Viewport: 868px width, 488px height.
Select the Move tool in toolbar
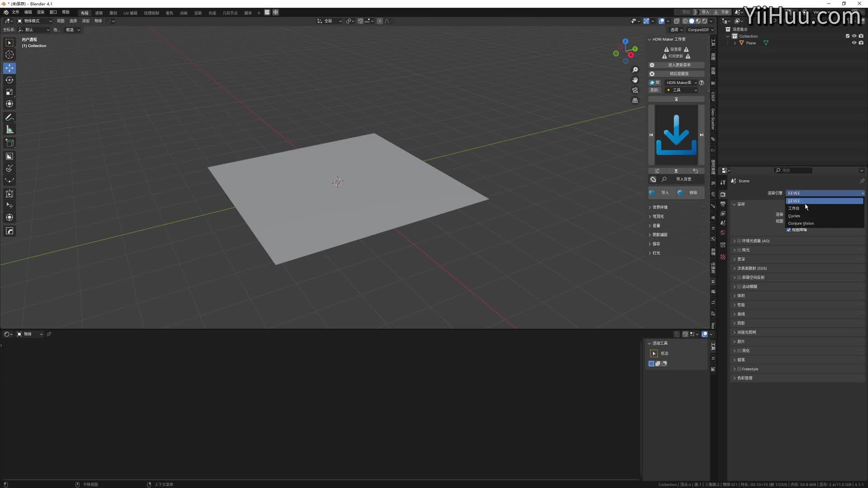[x=9, y=68]
